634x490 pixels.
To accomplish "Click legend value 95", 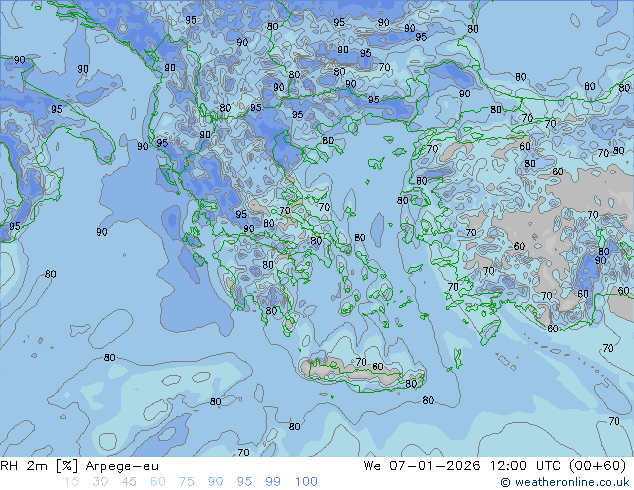I will tap(244, 482).
